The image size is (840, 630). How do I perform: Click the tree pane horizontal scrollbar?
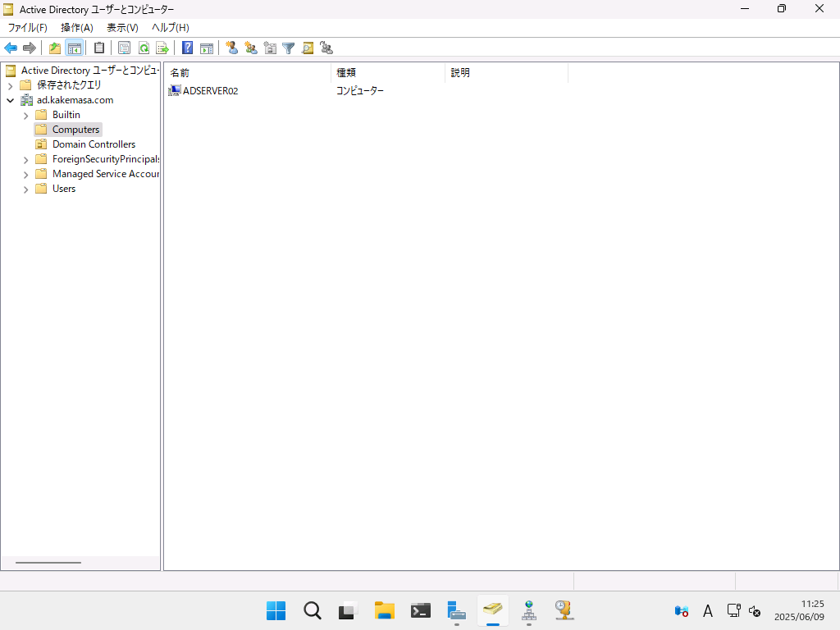click(48, 563)
